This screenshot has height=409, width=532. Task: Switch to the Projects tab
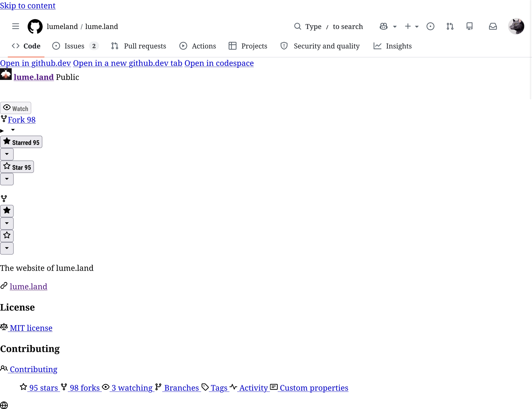click(248, 46)
